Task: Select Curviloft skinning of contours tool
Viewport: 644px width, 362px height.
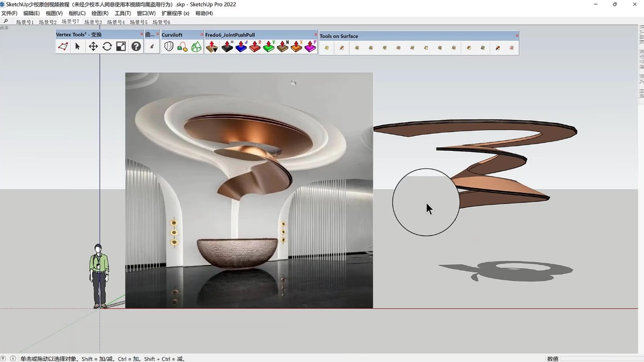Action: coord(196,47)
